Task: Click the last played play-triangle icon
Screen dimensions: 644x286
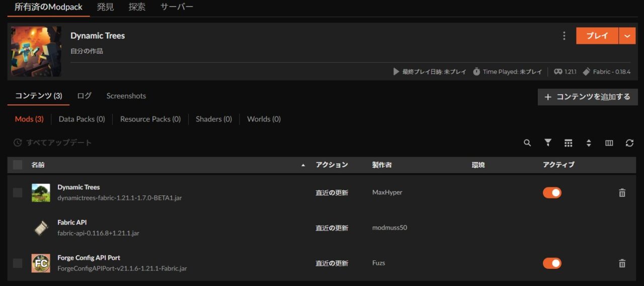Action: 396,71
